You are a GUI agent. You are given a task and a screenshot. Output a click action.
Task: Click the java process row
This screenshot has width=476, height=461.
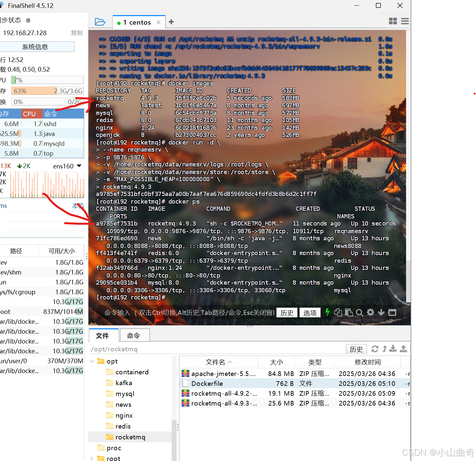tap(42, 134)
